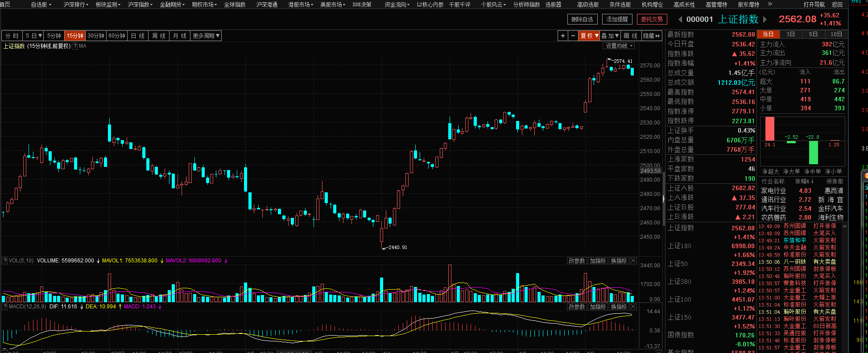
Task: Open the 上证50 index row
Action: 711,268
